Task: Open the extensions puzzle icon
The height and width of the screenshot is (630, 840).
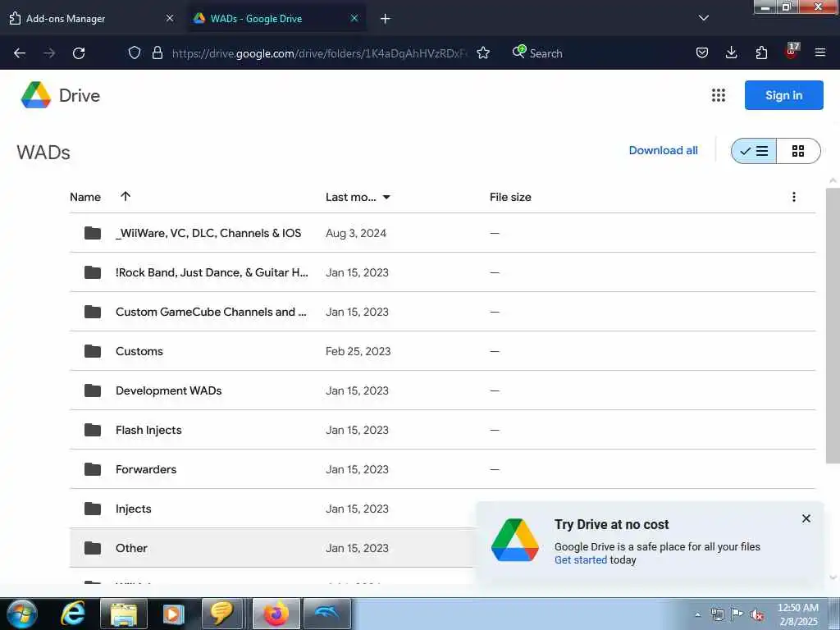Action: click(x=761, y=52)
